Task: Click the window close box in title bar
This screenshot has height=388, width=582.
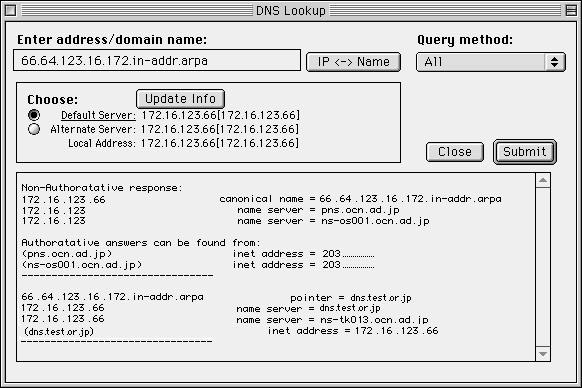Action: 10,10
